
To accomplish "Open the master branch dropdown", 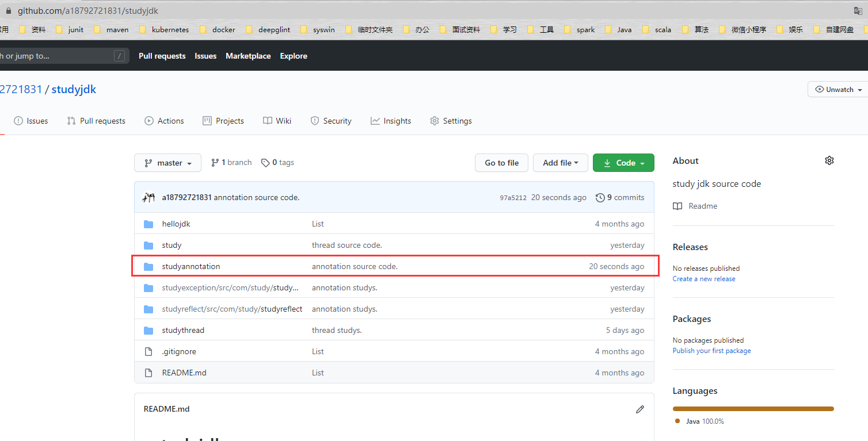I will click(x=167, y=163).
